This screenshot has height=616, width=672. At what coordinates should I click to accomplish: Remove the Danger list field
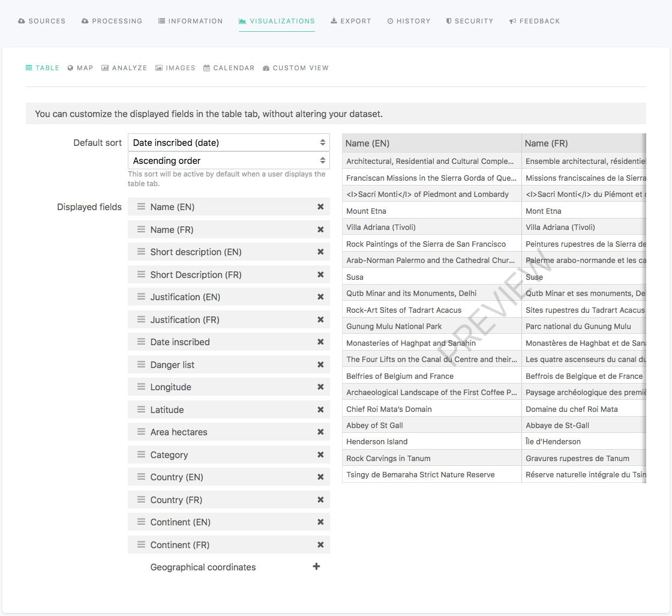click(x=320, y=365)
